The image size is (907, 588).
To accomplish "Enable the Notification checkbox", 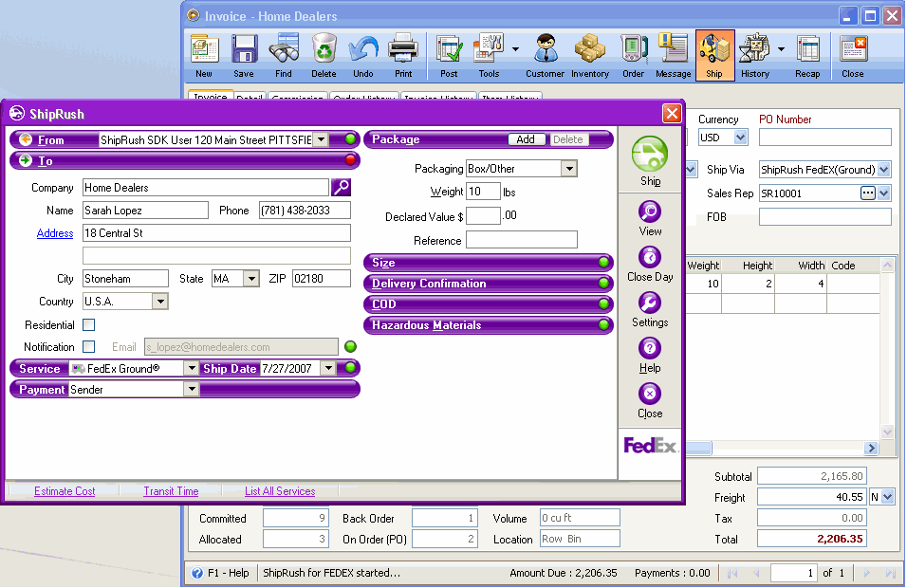I will click(88, 346).
